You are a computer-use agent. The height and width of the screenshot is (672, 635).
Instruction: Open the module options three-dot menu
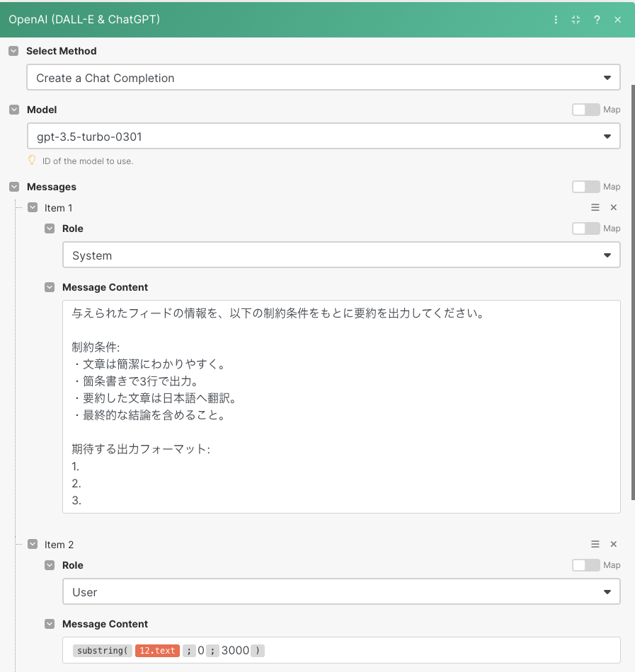556,20
